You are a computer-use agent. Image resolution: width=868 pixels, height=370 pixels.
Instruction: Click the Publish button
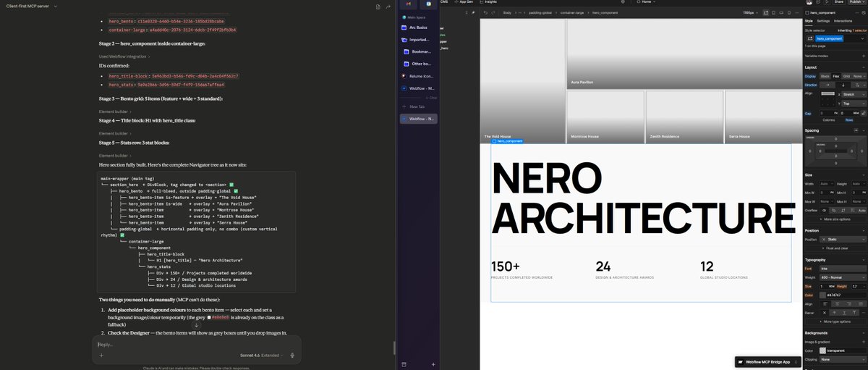pyautogui.click(x=857, y=2)
